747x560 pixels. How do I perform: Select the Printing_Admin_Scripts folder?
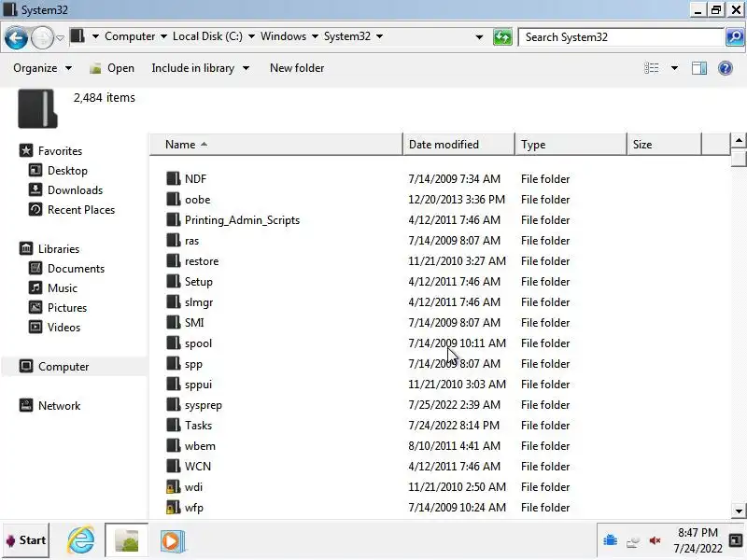click(242, 220)
